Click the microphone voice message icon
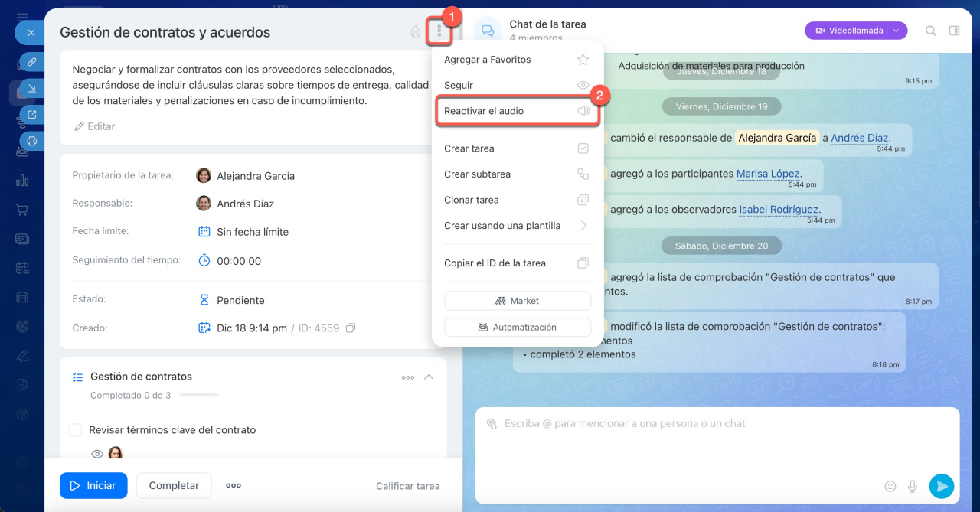The image size is (980, 512). [913, 486]
